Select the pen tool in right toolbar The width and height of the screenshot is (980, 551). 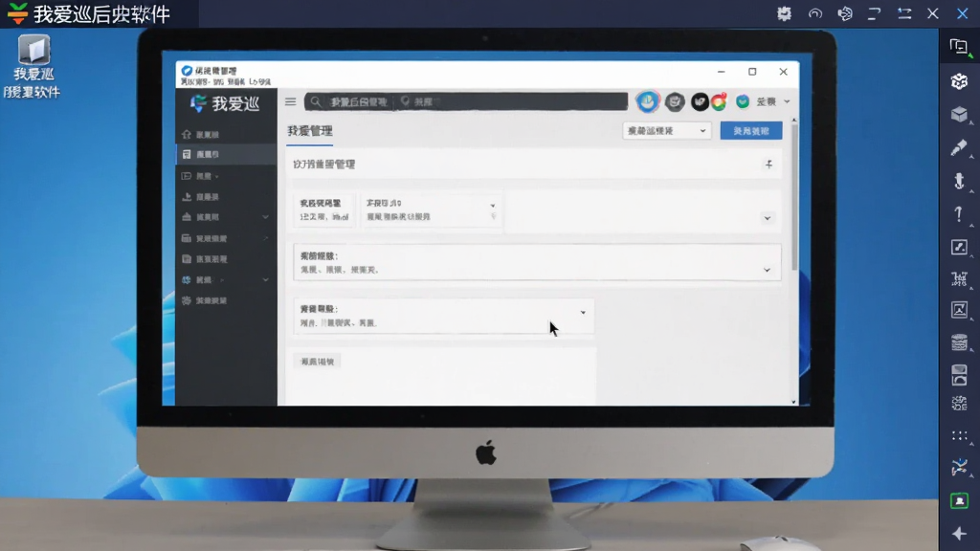(x=959, y=147)
